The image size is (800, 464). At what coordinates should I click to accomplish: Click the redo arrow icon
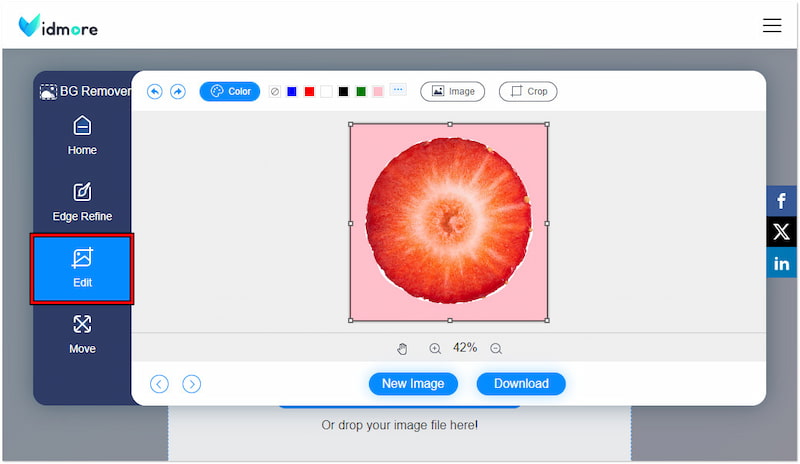pos(178,91)
